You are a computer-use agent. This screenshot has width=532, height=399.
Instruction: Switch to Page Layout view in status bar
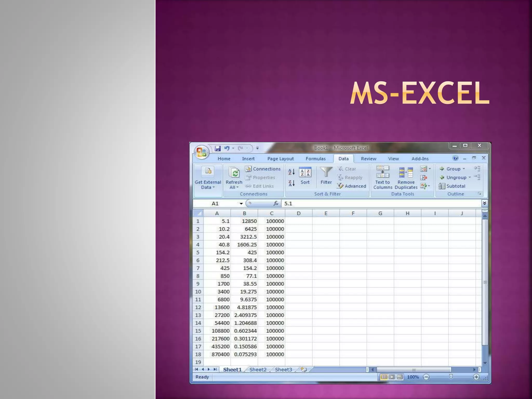(x=392, y=377)
